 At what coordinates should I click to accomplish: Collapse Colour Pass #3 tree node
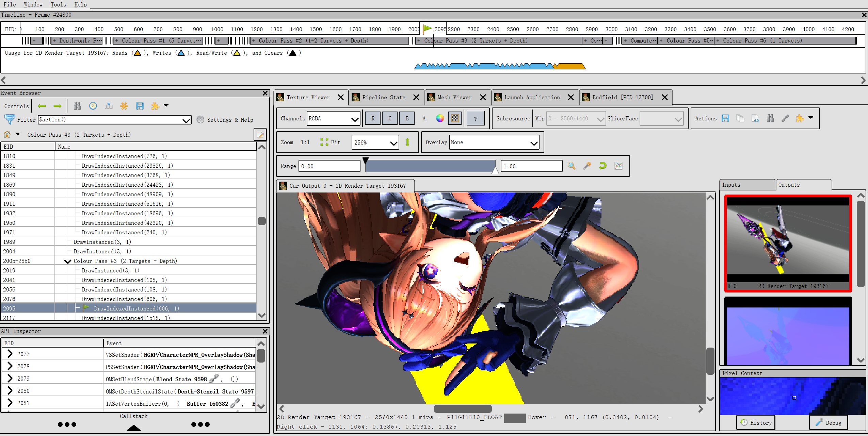click(68, 261)
